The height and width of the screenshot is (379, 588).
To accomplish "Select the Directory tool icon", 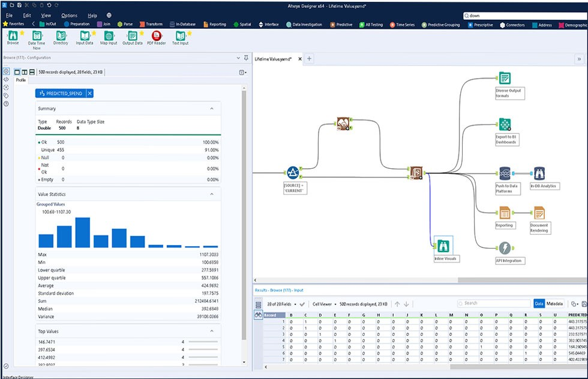I will pyautogui.click(x=61, y=36).
